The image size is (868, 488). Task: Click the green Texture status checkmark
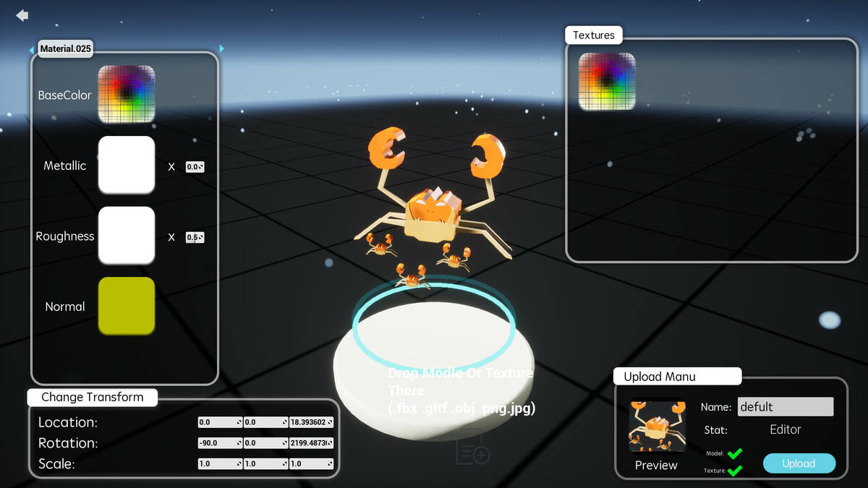point(735,471)
